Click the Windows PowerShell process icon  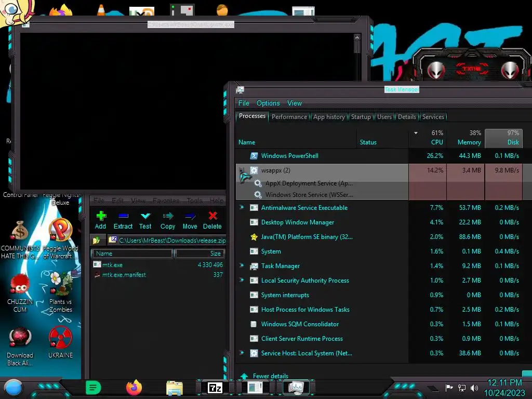[254, 156]
